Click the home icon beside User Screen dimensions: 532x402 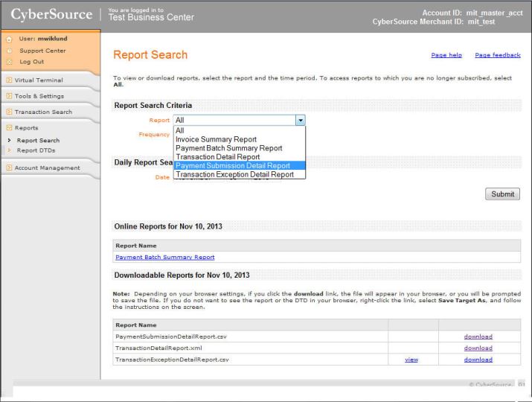[7, 40]
